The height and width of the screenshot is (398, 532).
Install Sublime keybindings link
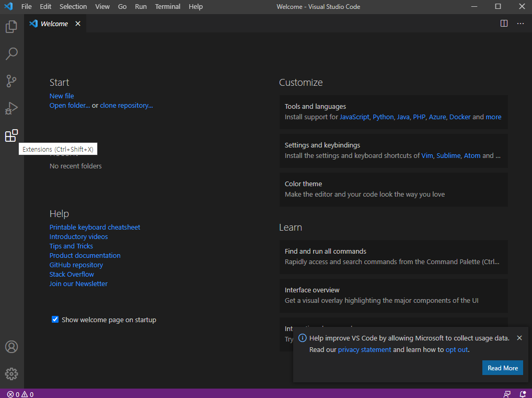click(448, 155)
